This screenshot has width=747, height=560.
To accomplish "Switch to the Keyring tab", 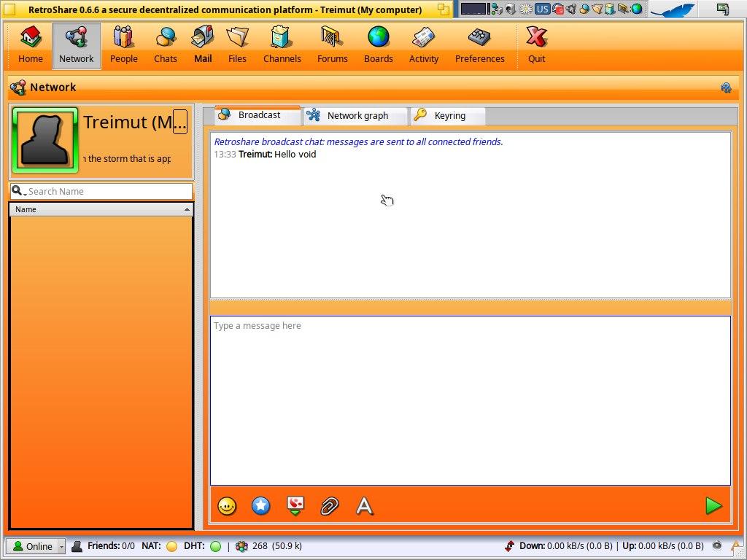I will click(x=449, y=116).
